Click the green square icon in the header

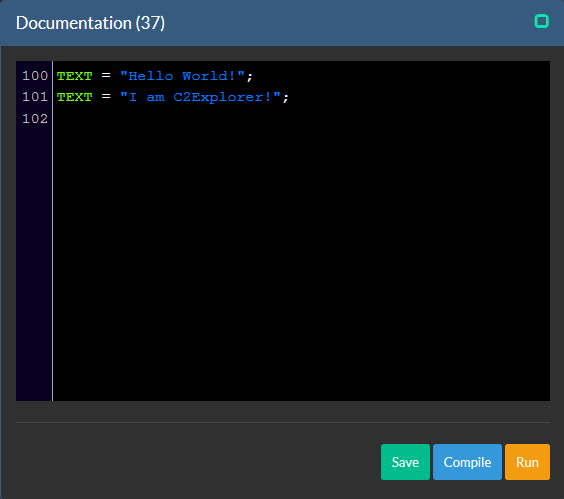point(541,21)
